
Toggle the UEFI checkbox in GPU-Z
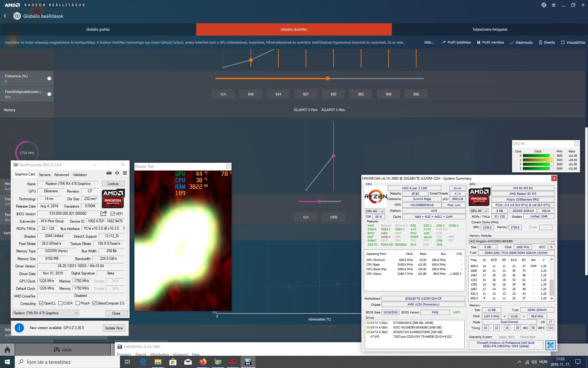[x=112, y=213]
